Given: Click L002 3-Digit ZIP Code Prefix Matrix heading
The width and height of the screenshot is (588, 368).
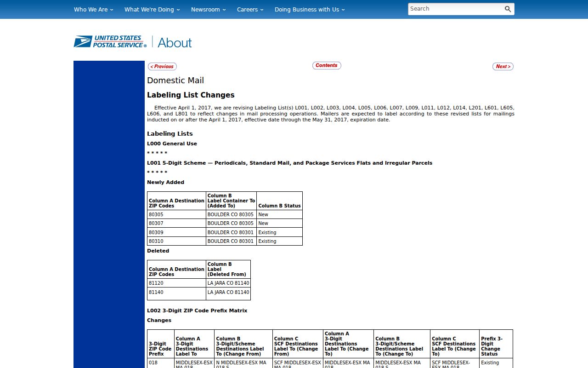Looking at the screenshot, I should 197,310.
